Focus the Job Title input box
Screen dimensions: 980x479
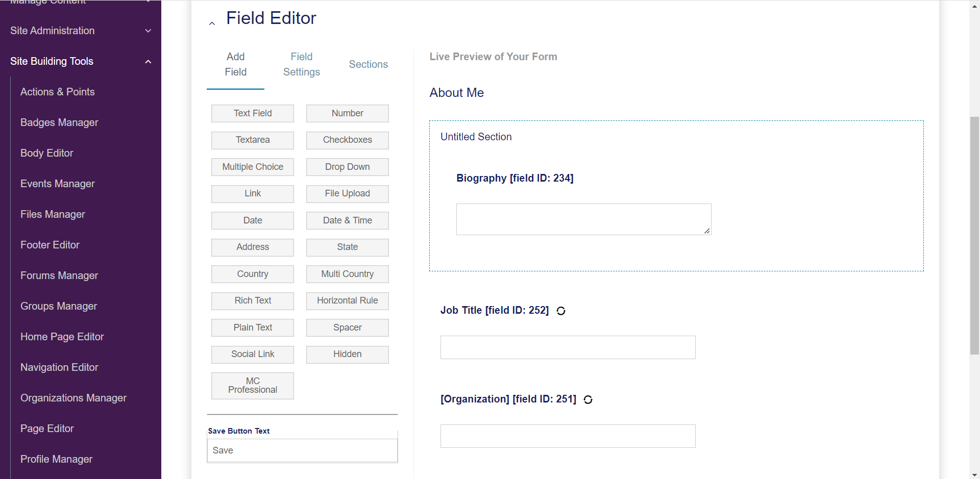tap(568, 347)
